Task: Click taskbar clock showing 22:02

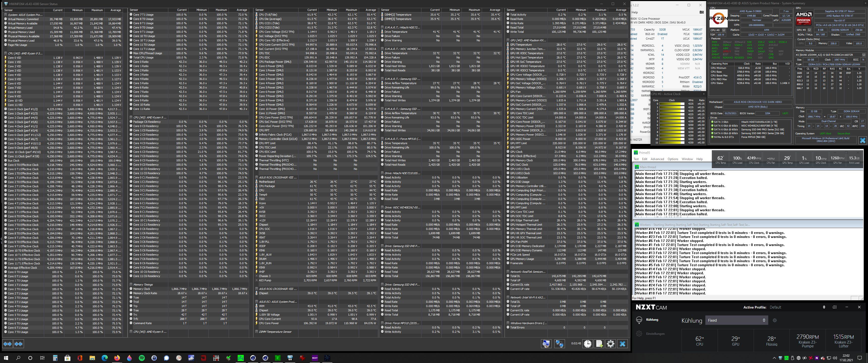Action: click(x=846, y=358)
